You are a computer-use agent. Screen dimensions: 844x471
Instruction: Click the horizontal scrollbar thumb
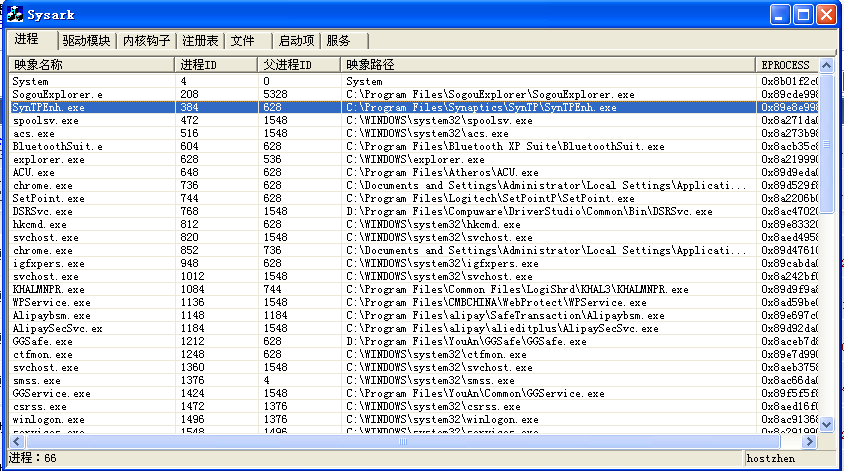tap(403, 442)
